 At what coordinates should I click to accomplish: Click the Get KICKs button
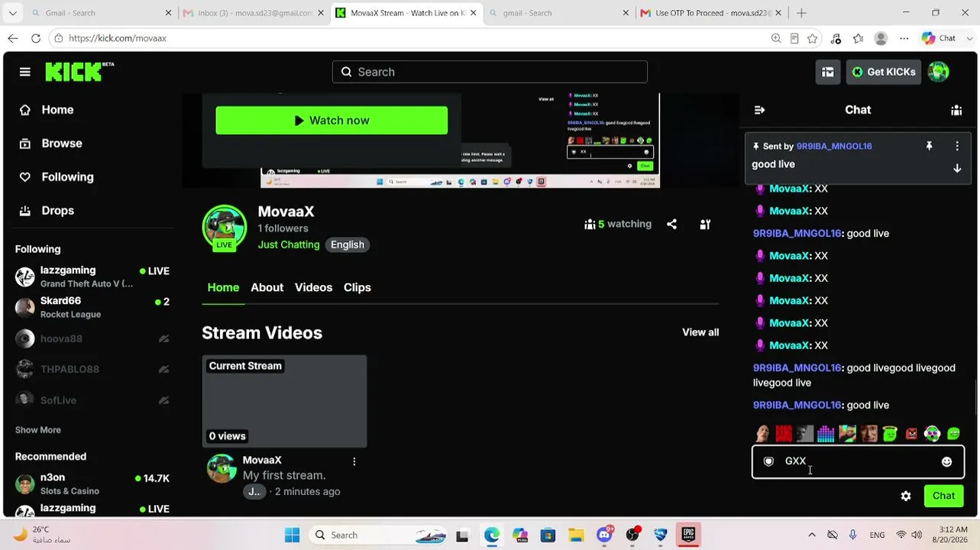tap(883, 72)
